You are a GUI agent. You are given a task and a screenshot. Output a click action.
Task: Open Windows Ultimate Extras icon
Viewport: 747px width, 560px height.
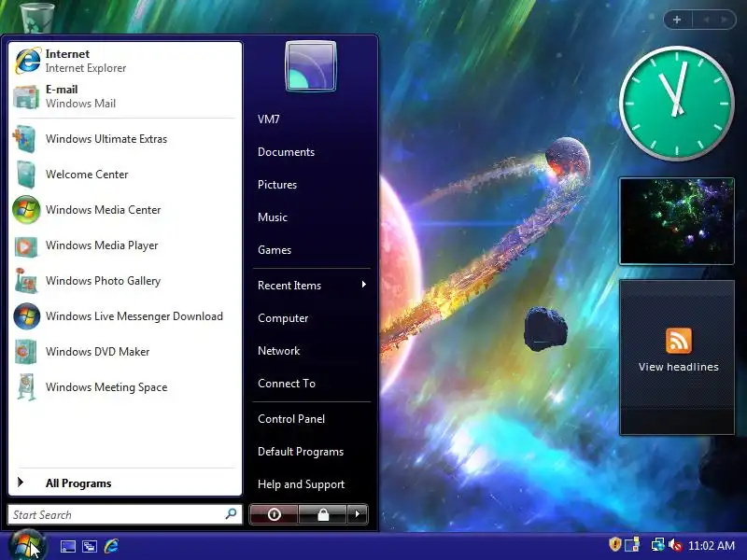[x=25, y=139]
